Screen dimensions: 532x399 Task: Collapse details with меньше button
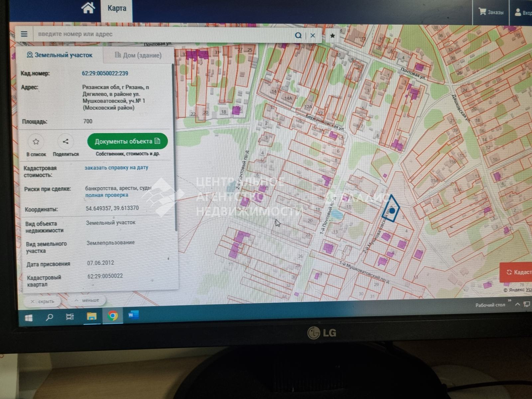tap(87, 300)
